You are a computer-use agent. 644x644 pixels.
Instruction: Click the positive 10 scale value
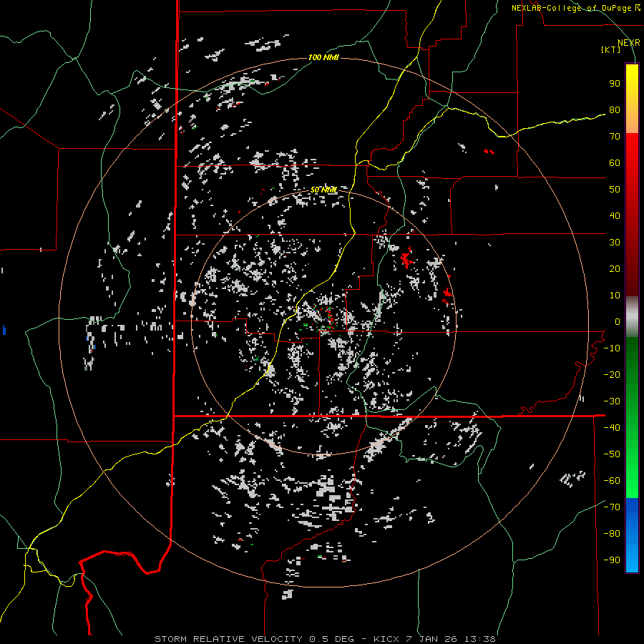pyautogui.click(x=615, y=296)
